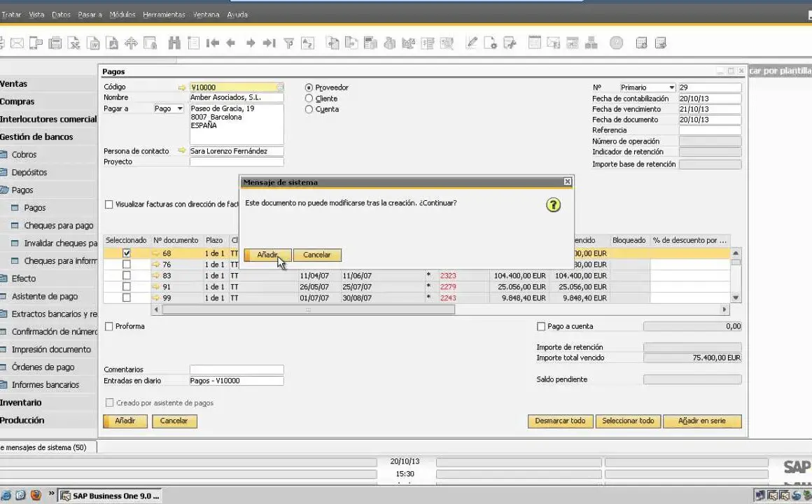Enable the Proforma checkbox
Image resolution: width=812 pixels, height=504 pixels.
(x=108, y=326)
